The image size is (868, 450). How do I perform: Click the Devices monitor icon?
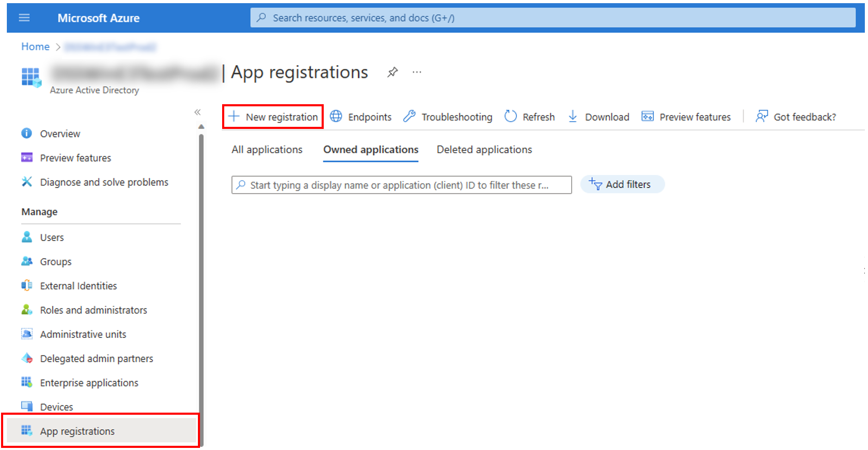[x=26, y=406]
